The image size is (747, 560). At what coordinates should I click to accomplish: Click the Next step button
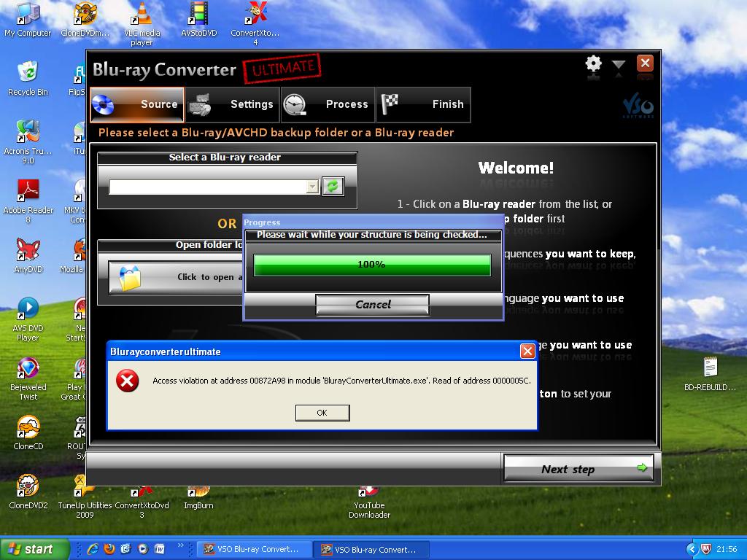(578, 469)
